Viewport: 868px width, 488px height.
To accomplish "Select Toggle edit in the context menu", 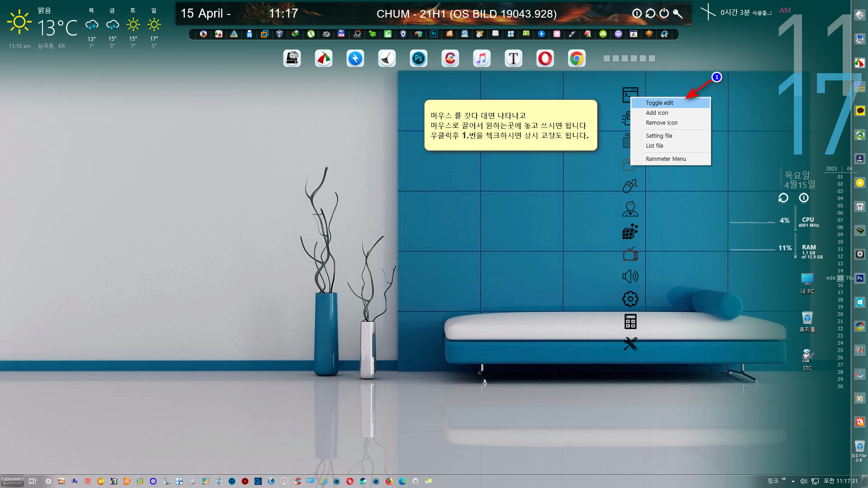I will coord(670,103).
